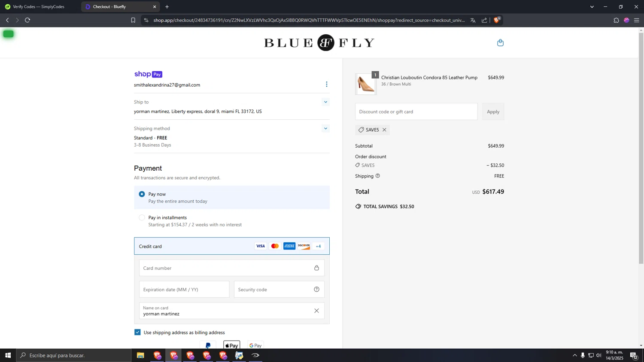This screenshot has width=644, height=362.
Task: Click the browser address bar URL
Action: tap(309, 20)
